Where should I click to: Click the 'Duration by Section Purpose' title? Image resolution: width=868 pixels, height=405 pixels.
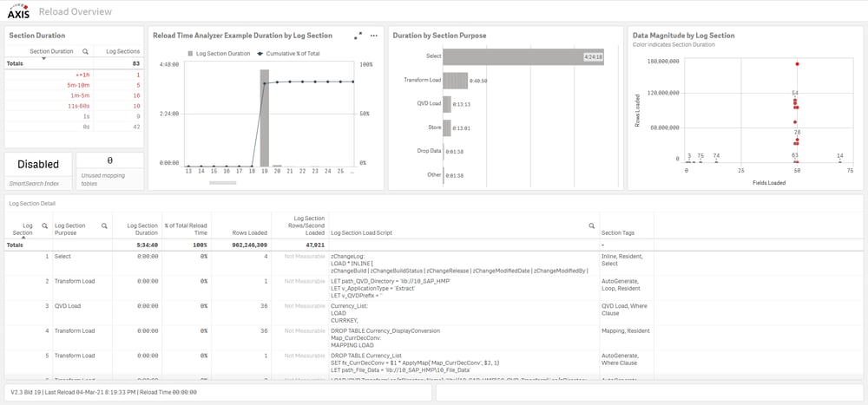(439, 36)
